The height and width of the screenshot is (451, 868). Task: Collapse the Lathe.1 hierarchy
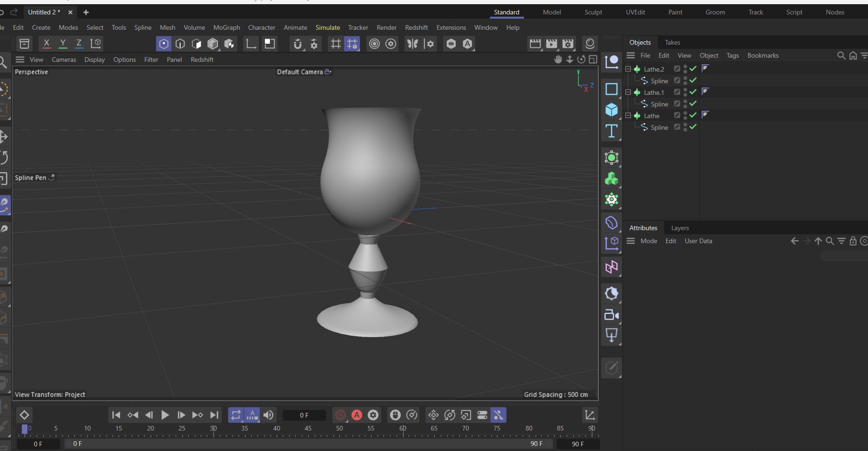(628, 92)
